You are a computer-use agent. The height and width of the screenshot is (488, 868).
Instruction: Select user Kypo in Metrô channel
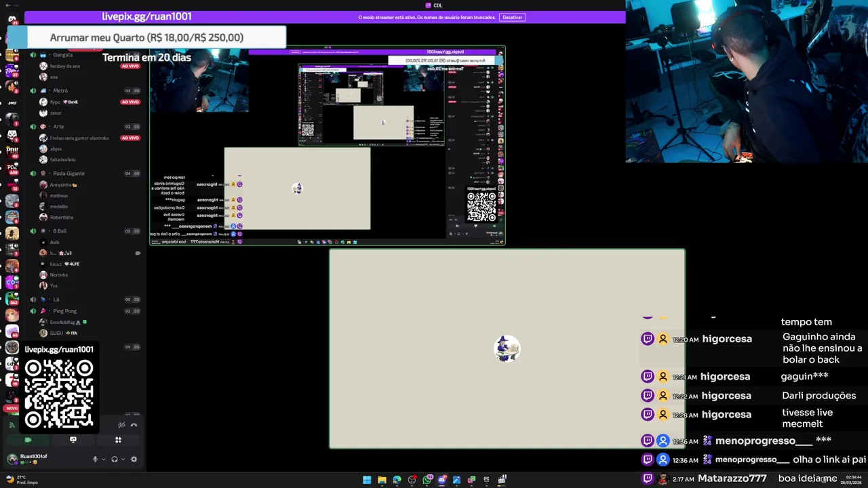pos(59,102)
